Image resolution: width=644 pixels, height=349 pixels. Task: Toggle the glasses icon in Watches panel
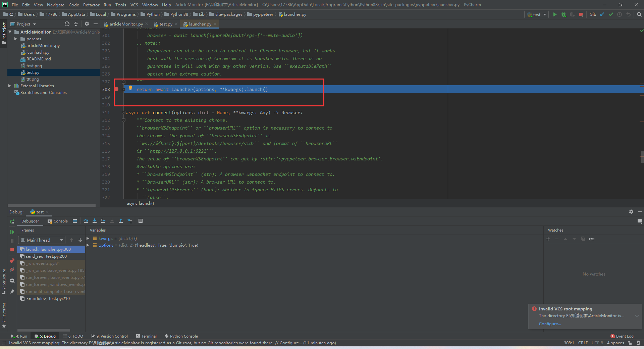click(592, 239)
